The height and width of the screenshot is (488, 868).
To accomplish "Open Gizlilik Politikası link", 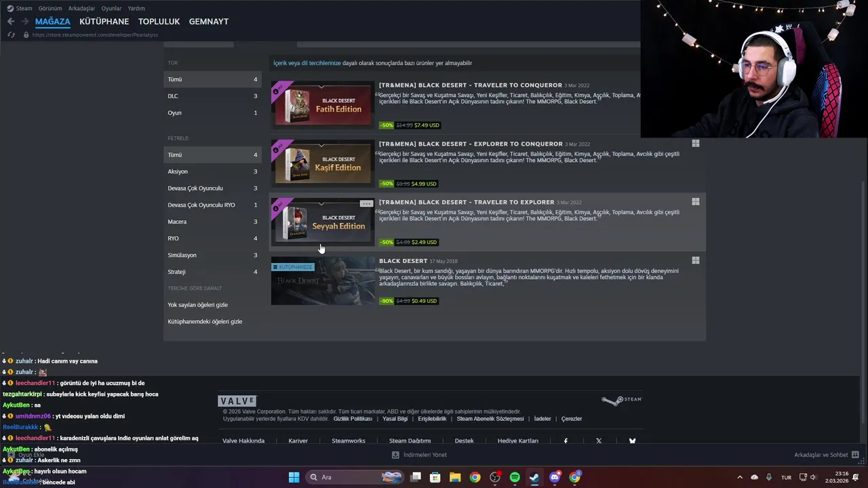I will tap(353, 419).
